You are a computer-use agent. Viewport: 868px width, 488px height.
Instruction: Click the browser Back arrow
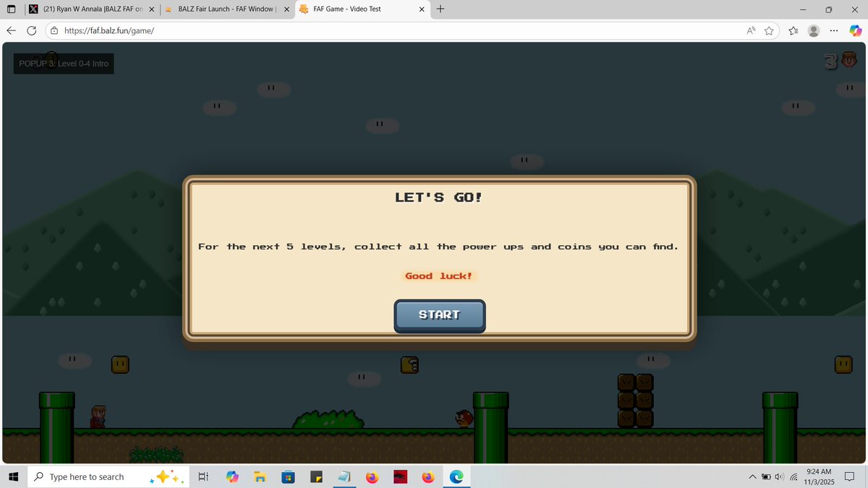[x=12, y=30]
